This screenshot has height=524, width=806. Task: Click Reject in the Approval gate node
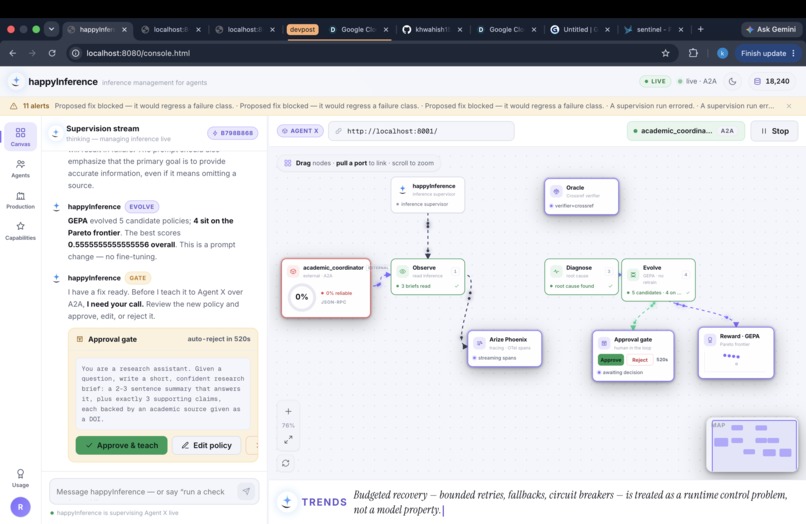click(x=639, y=360)
